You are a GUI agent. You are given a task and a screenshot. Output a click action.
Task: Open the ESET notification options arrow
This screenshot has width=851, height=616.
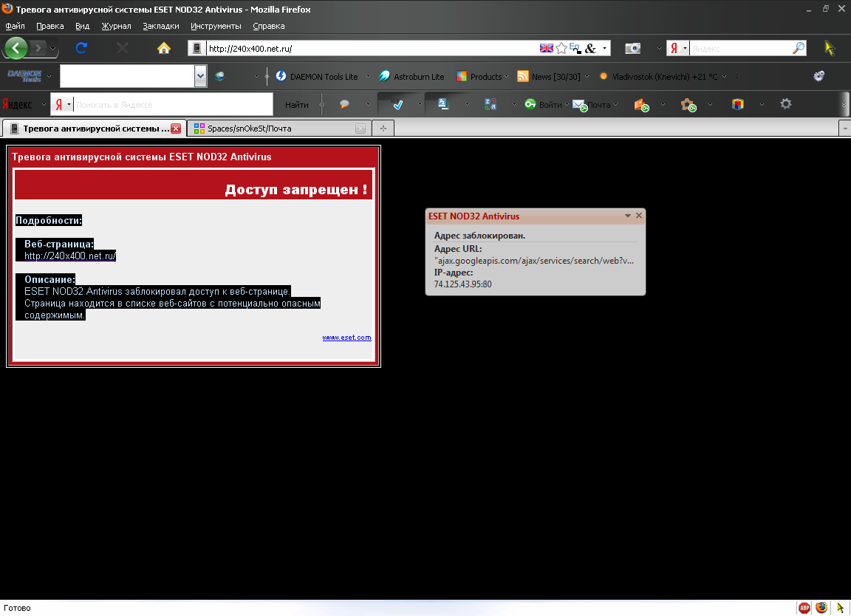(x=627, y=216)
